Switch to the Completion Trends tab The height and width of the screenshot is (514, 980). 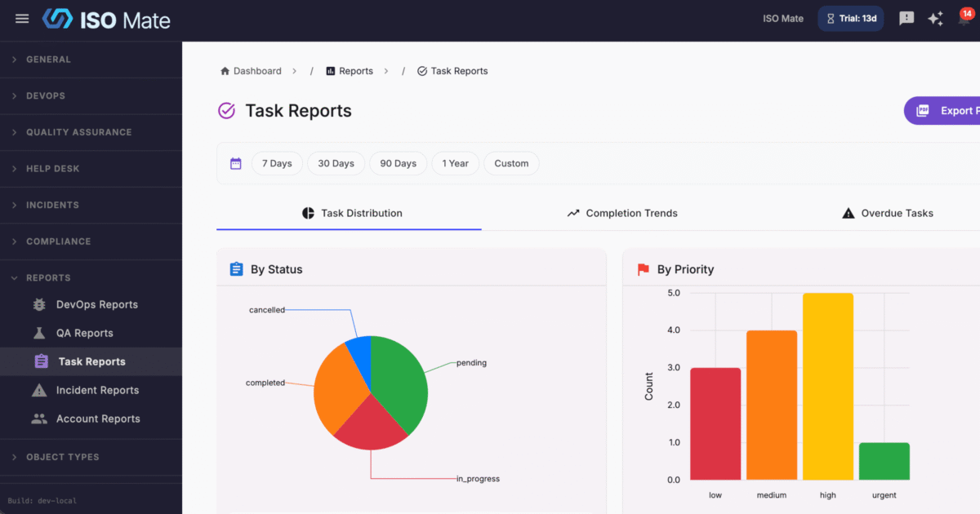point(621,213)
